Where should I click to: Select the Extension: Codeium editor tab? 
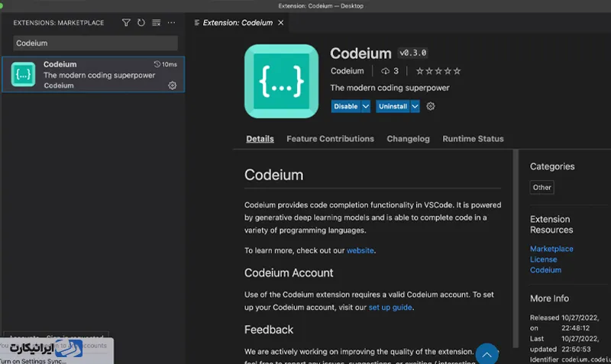[238, 23]
